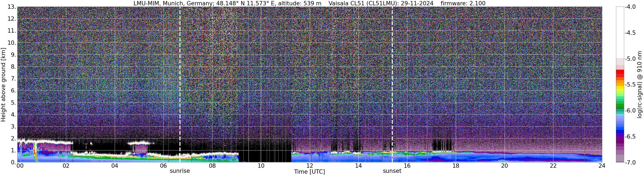Select the "18" time axis tick label

pos(456,166)
